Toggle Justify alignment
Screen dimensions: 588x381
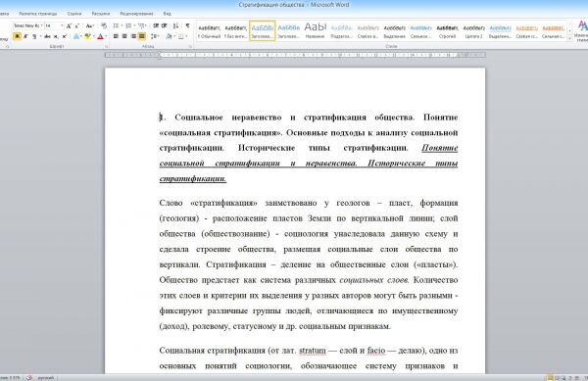click(x=142, y=36)
